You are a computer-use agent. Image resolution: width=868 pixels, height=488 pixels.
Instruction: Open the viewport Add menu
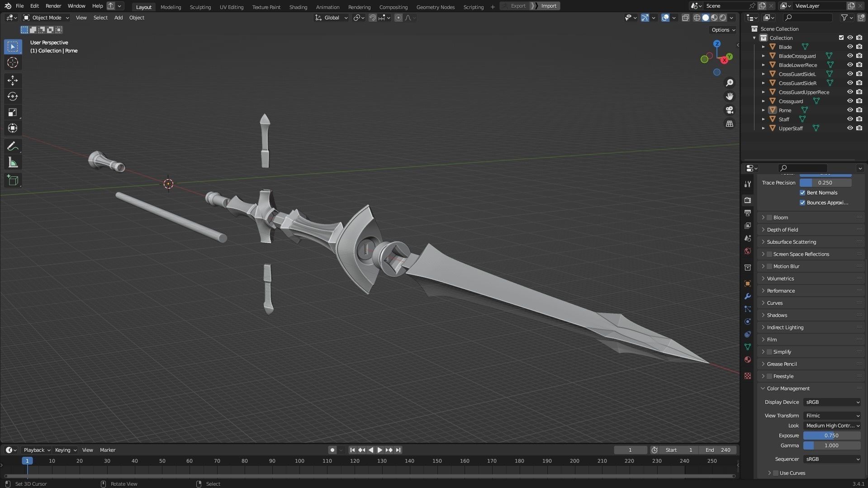[x=119, y=18]
